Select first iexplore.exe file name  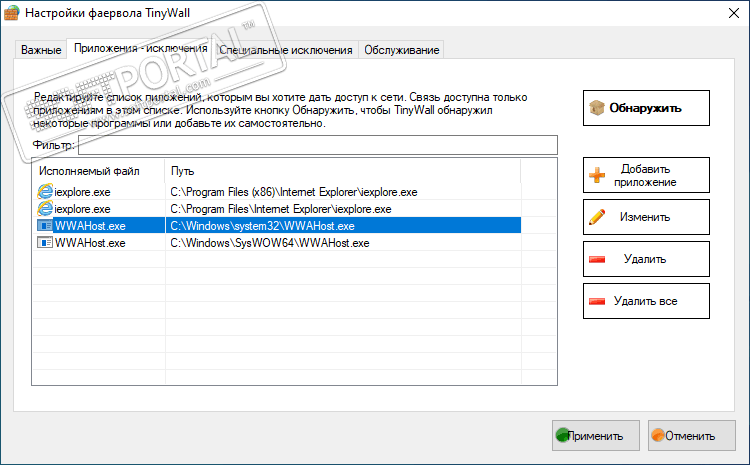(82, 192)
